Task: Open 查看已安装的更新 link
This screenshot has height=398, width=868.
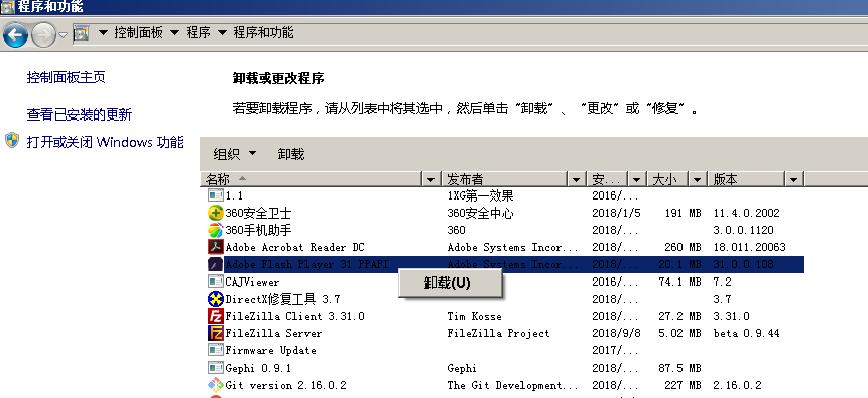Action: click(x=79, y=115)
